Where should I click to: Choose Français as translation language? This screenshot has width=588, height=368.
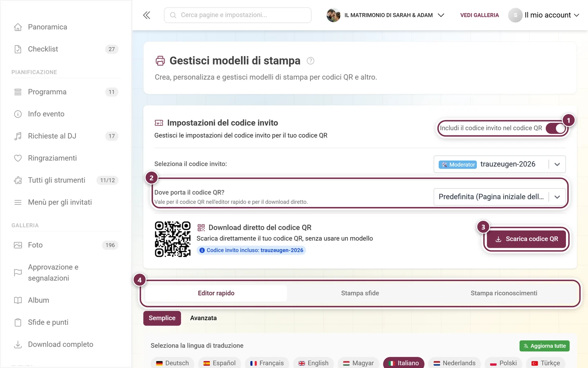(x=267, y=363)
